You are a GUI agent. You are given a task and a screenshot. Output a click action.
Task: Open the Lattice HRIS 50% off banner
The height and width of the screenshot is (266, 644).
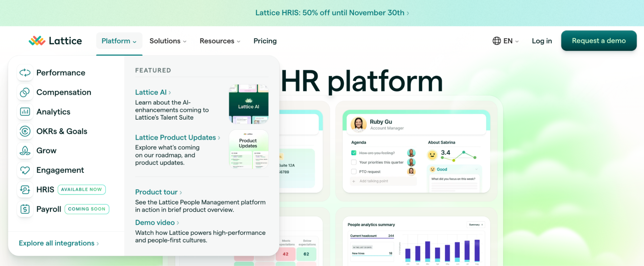coord(332,13)
